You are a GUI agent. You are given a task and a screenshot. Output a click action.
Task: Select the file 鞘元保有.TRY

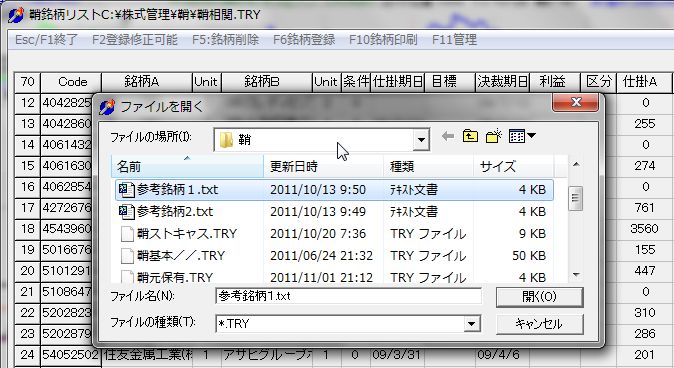click(334, 277)
